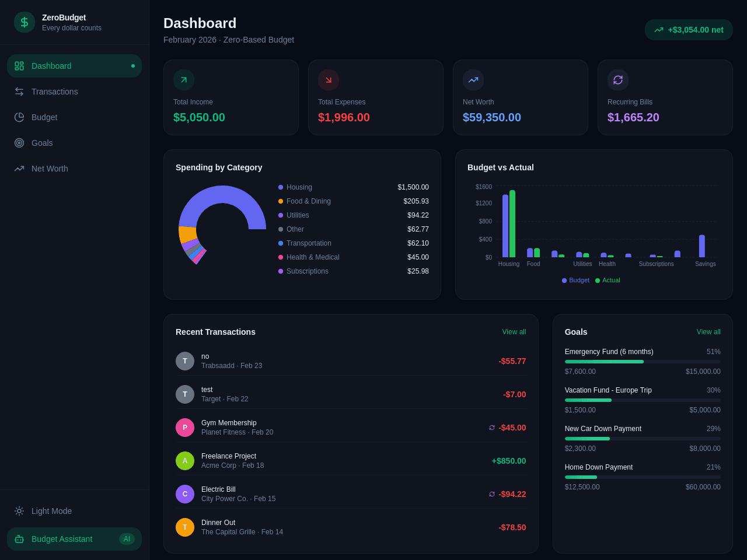
Task: Click the Total Expenses down-arrow icon
Action: 329,80
